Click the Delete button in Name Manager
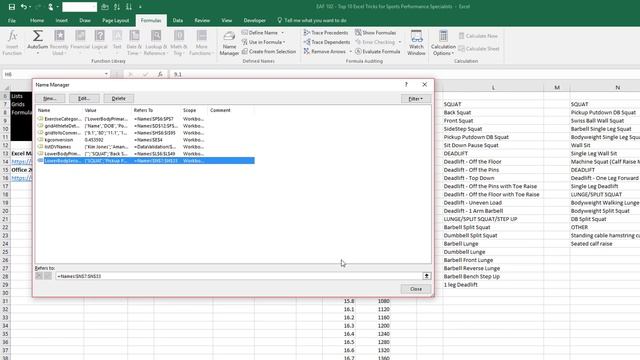The image size is (640, 360). tap(118, 98)
